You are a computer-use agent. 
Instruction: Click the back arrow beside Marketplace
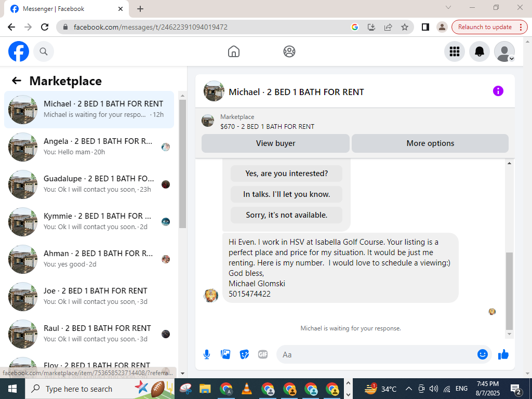[x=16, y=81]
